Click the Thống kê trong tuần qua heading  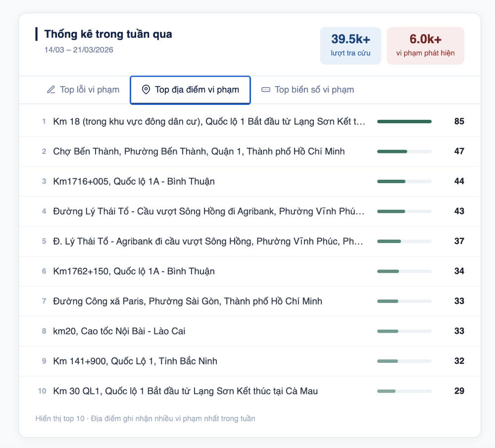click(108, 34)
